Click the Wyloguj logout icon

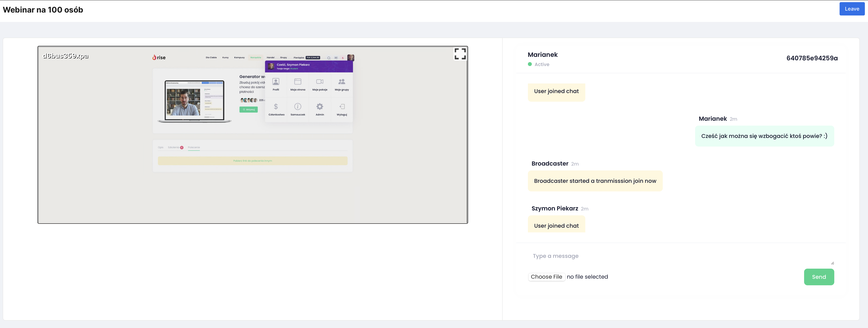tap(342, 107)
